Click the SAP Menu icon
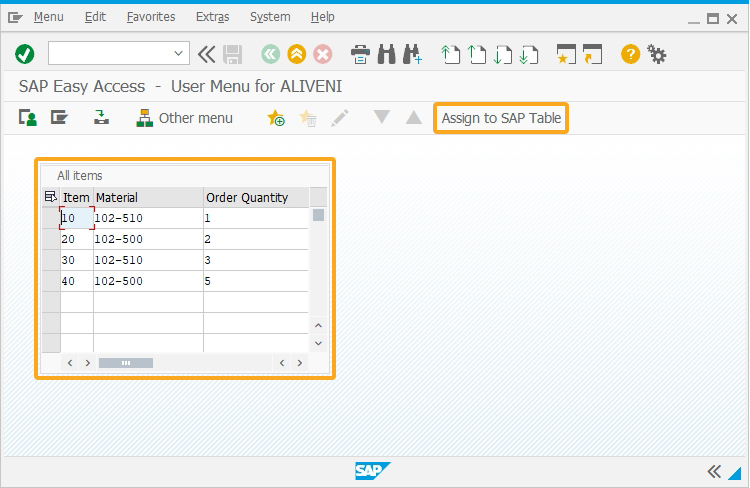This screenshot has width=750, height=488. click(59, 117)
